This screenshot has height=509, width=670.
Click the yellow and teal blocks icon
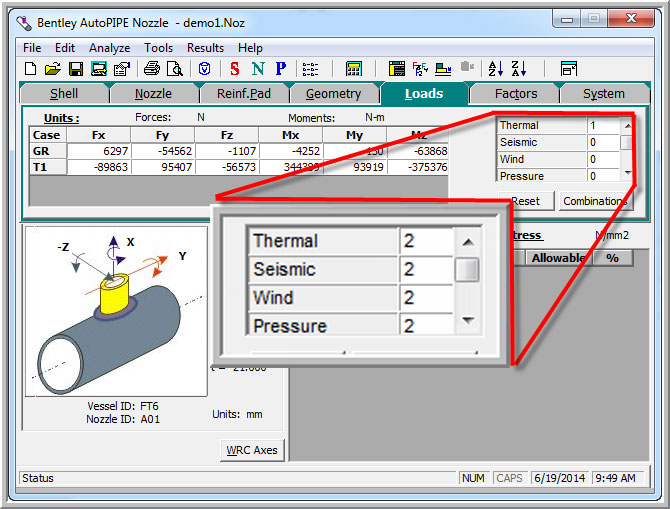443,68
